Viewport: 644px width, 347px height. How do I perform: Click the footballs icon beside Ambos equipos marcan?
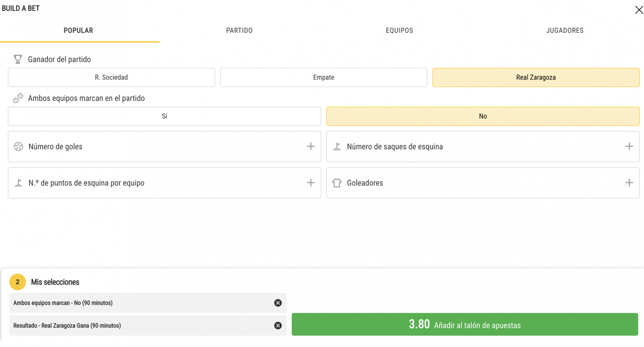(x=18, y=98)
